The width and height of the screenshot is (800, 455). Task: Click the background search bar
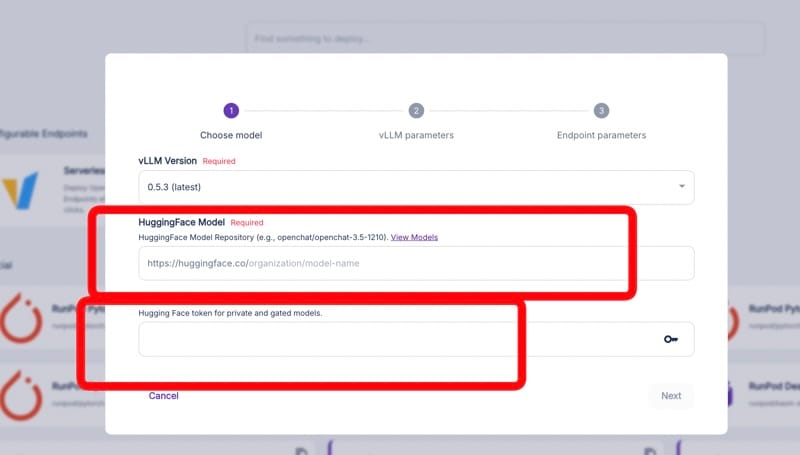coord(505,38)
